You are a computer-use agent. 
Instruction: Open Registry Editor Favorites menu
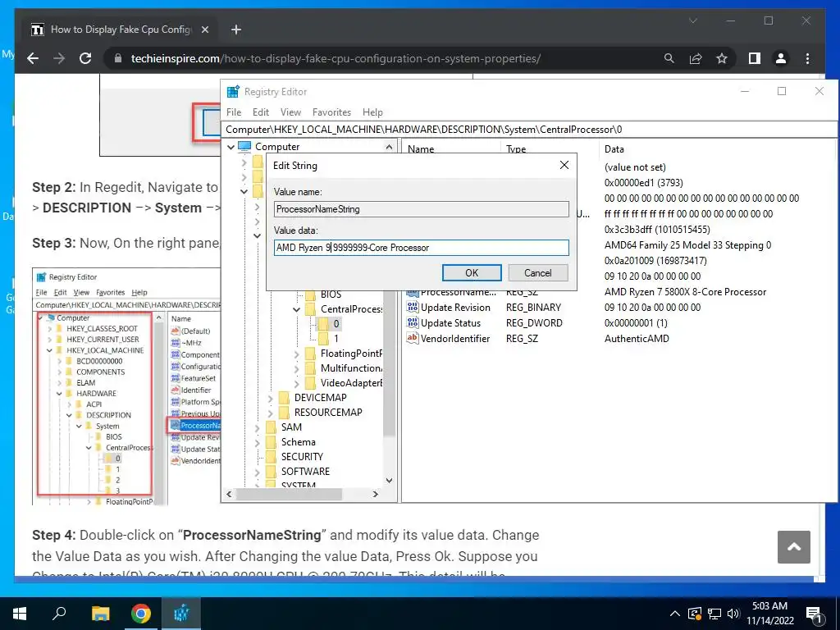pos(331,112)
